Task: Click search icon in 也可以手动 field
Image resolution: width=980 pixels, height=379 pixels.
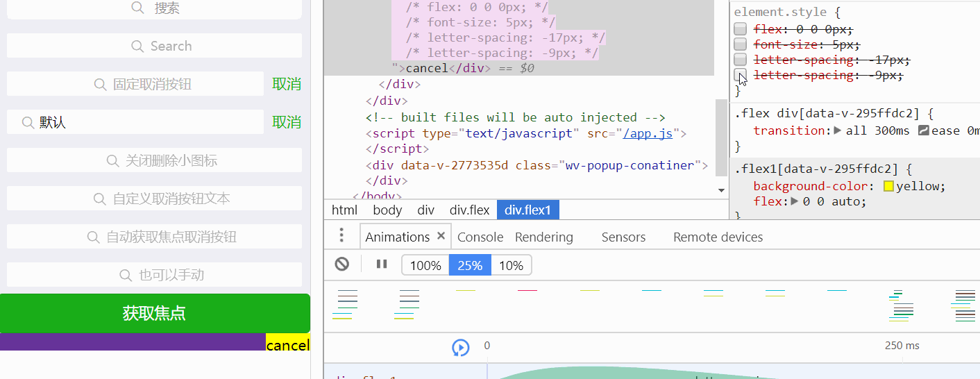Action: pos(126,275)
